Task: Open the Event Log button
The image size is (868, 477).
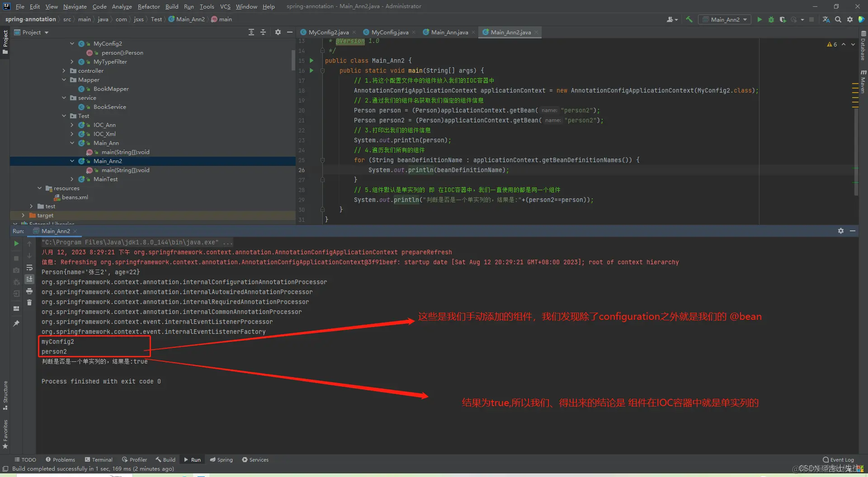Action: pos(838,460)
